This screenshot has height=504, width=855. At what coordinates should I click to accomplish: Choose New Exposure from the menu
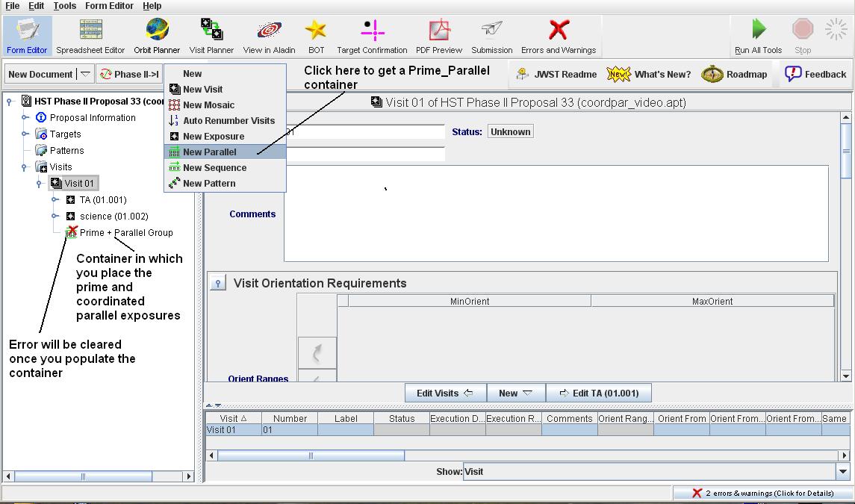(x=225, y=137)
